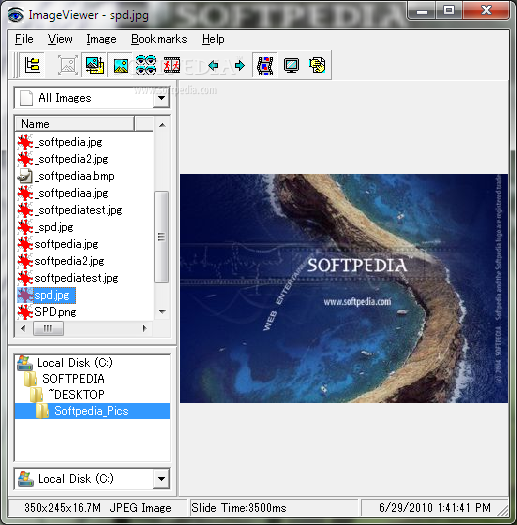Open the Image menu

(101, 39)
